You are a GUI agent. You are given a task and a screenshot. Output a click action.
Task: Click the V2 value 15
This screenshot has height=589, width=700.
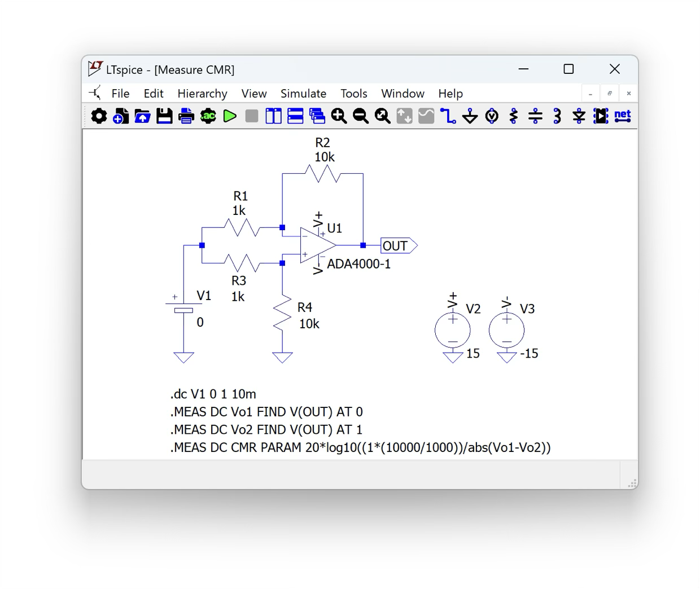tap(473, 354)
